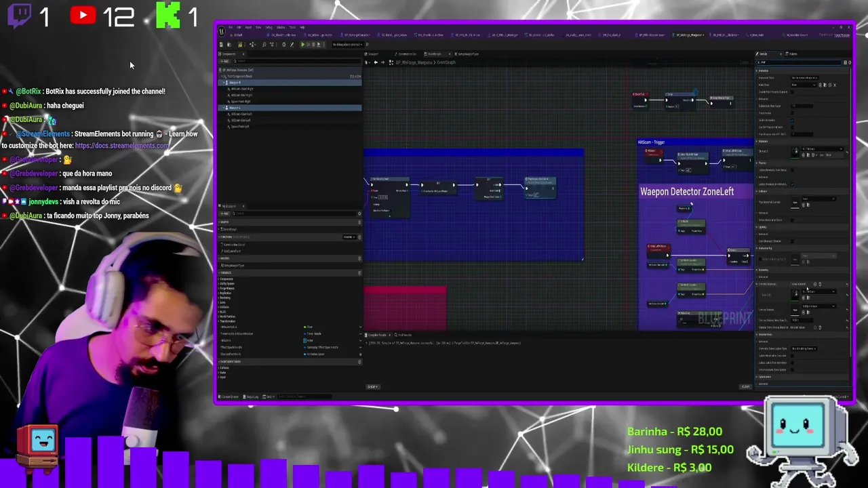Open the Diff tool icon in toolbar
Image resolution: width=868 pixels, height=488 pixels.
coord(252,44)
